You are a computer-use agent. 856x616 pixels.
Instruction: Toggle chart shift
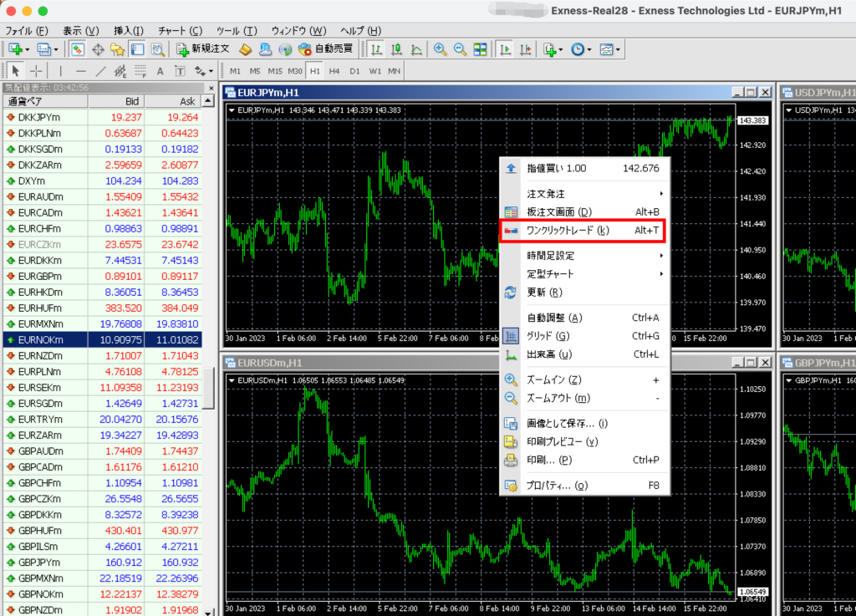(525, 49)
